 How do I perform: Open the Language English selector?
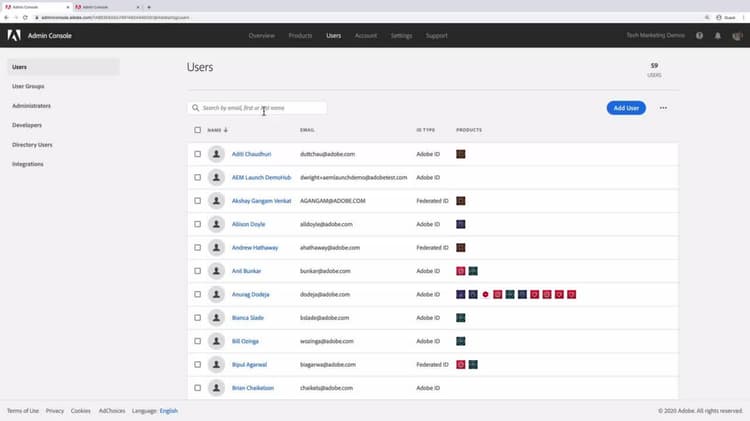[x=168, y=411]
